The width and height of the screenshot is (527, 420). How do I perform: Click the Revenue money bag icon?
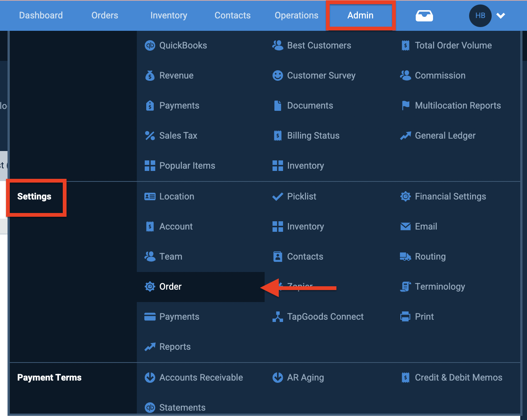tap(150, 76)
